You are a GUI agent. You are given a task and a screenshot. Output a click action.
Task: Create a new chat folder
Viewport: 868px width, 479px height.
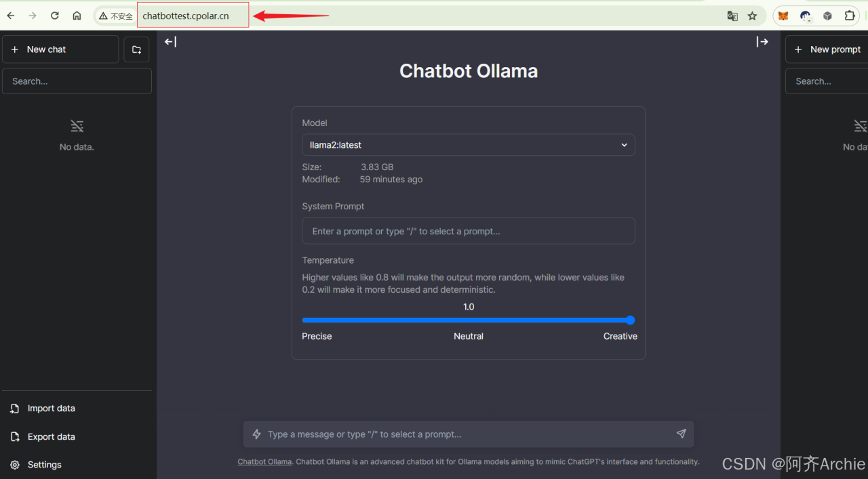click(x=136, y=49)
